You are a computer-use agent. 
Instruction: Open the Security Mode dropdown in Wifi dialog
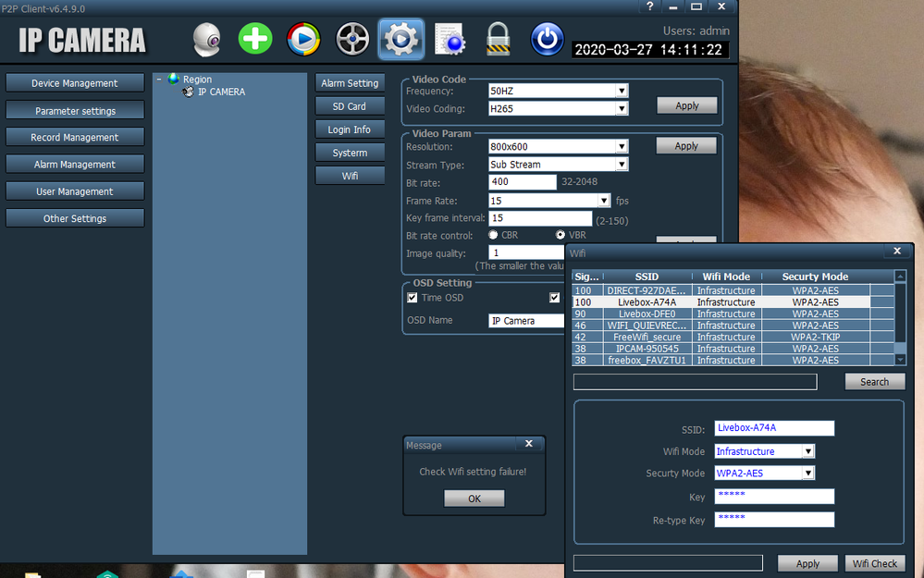pos(807,473)
